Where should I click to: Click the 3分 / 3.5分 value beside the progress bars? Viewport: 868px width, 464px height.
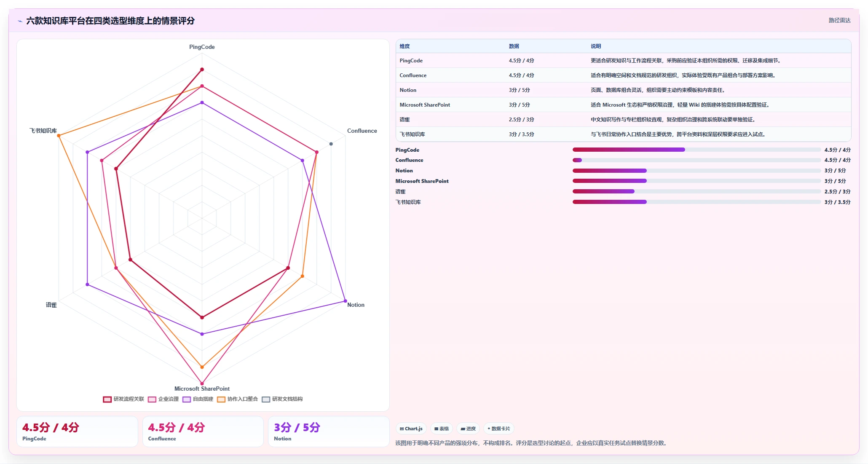[x=838, y=202]
